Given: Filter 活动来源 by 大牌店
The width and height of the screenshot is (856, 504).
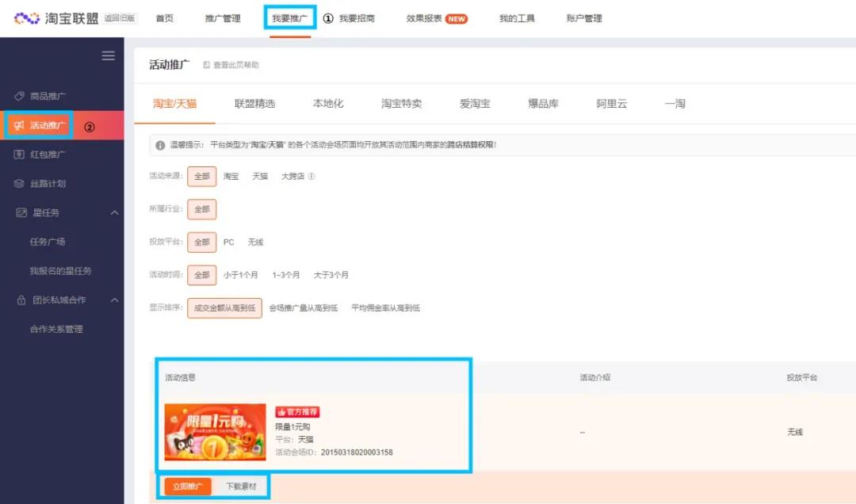Looking at the screenshot, I should [x=292, y=177].
